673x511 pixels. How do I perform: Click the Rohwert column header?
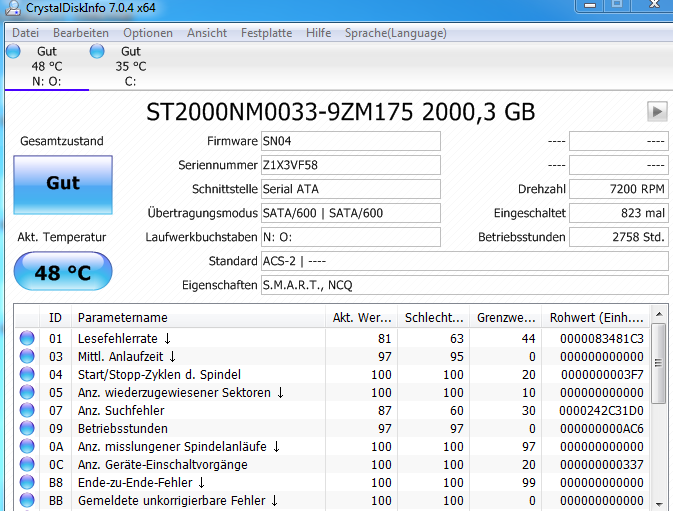(x=596, y=317)
